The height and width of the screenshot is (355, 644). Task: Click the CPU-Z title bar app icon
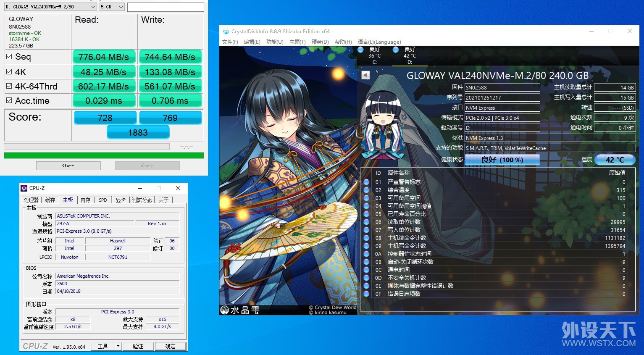pos(24,188)
